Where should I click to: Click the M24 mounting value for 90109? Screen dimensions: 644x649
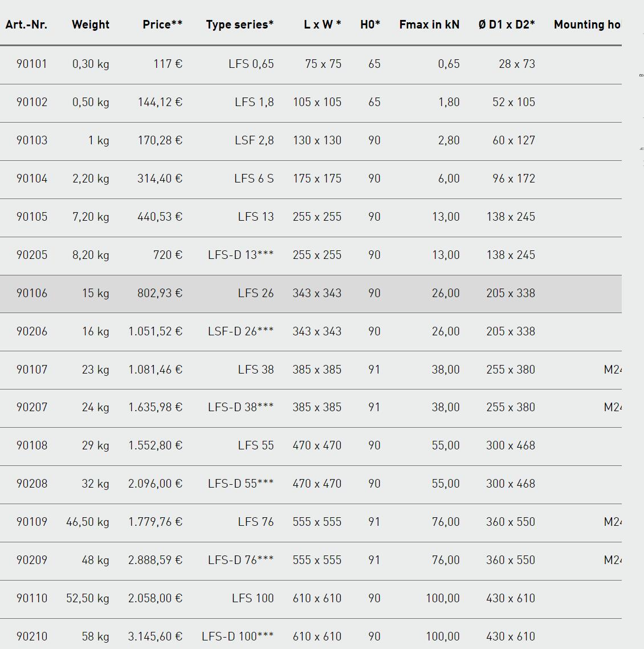coord(613,522)
